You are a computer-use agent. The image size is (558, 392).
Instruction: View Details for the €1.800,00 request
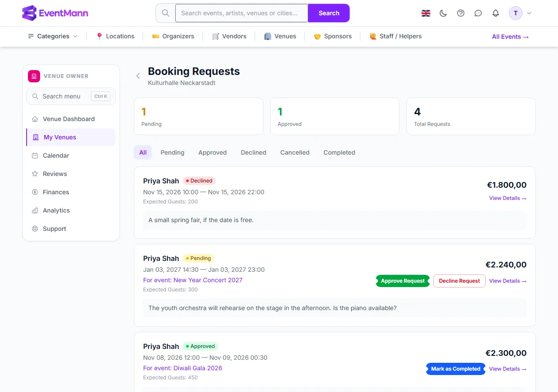(x=508, y=198)
